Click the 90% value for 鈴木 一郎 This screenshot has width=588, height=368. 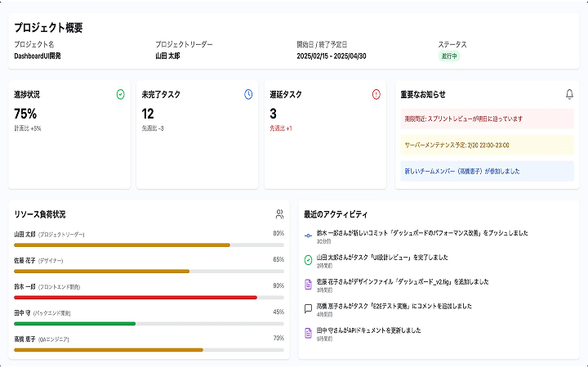[x=278, y=285]
